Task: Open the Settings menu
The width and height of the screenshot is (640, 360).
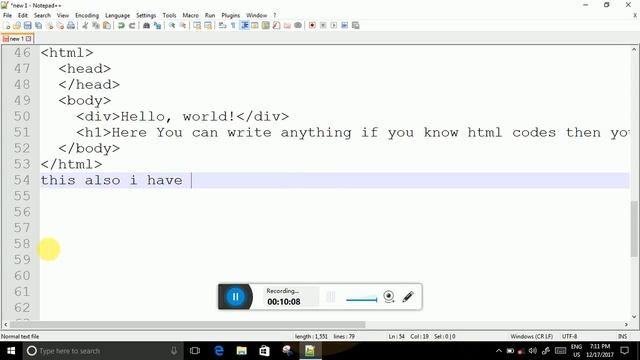Action: (x=146, y=15)
